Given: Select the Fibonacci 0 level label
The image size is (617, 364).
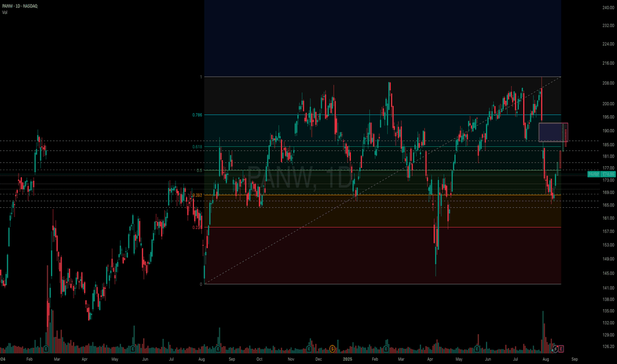Looking at the screenshot, I should 201,284.
